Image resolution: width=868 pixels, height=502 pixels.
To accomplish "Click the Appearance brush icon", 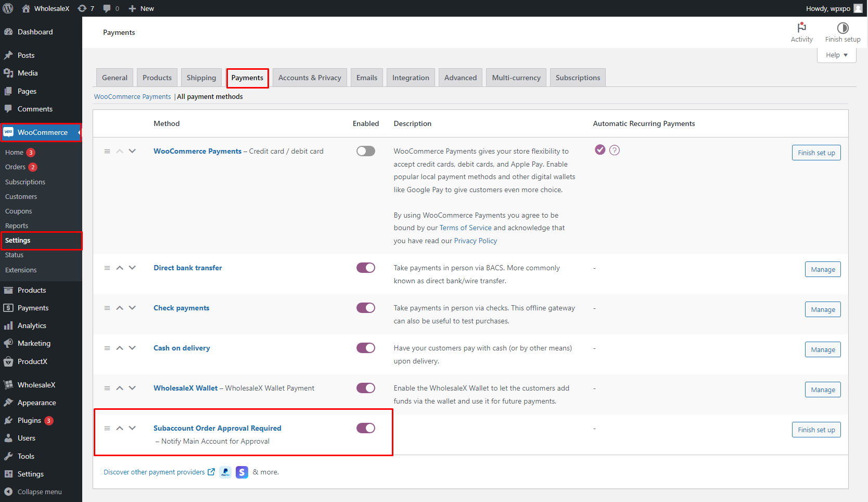I will click(x=8, y=403).
